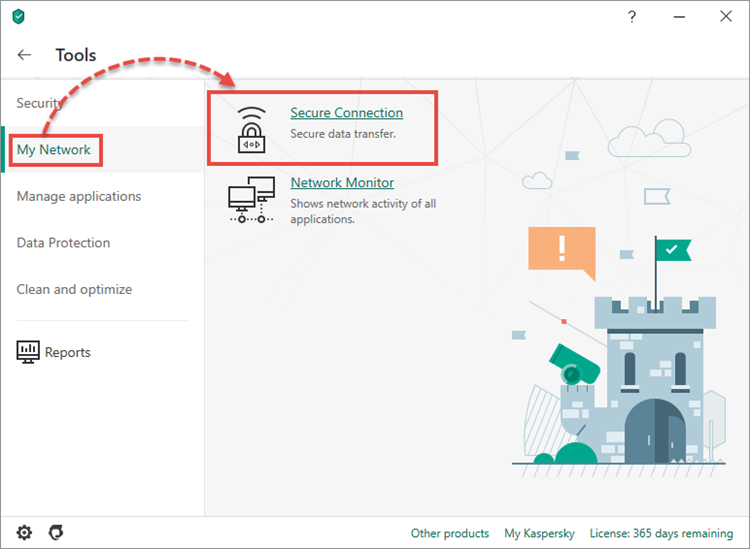The width and height of the screenshot is (750, 549).
Task: Click 'Shows network activity of all applications.' text
Action: pos(363,211)
